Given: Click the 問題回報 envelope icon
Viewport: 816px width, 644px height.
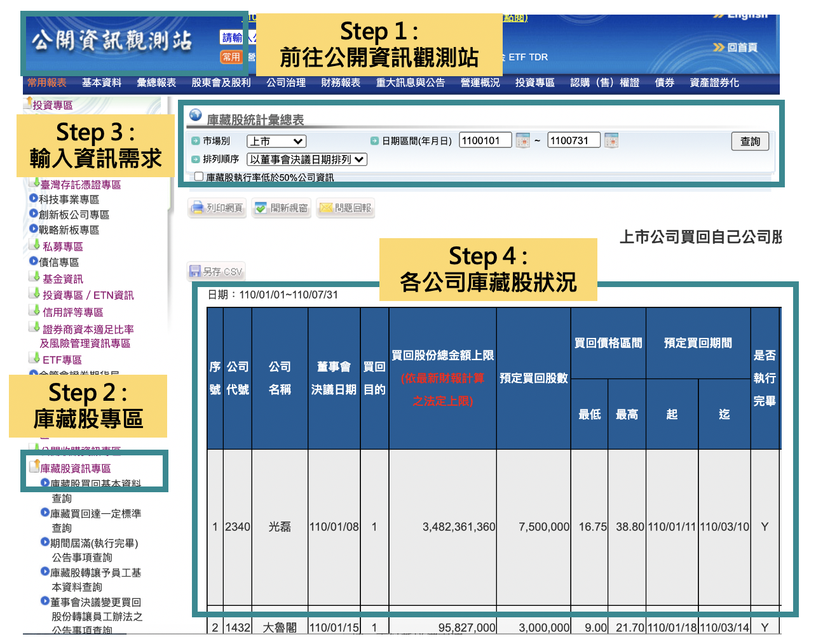Looking at the screenshot, I should [x=326, y=208].
